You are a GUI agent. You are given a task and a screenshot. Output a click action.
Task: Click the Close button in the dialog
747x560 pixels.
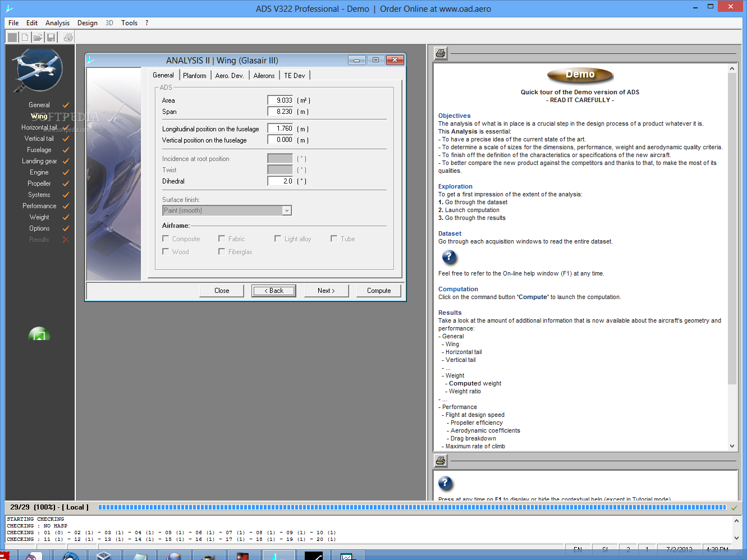coord(222,291)
